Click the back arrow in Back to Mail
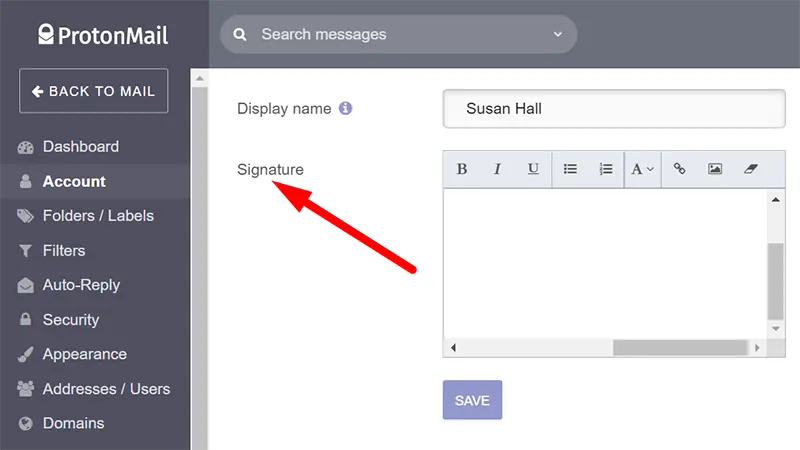 pos(38,91)
